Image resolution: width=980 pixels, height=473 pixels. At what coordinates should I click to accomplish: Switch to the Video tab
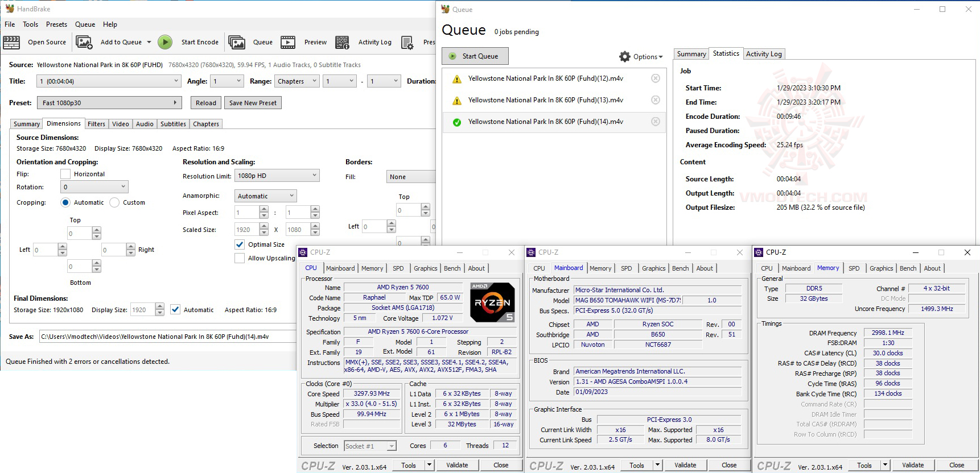tap(121, 124)
